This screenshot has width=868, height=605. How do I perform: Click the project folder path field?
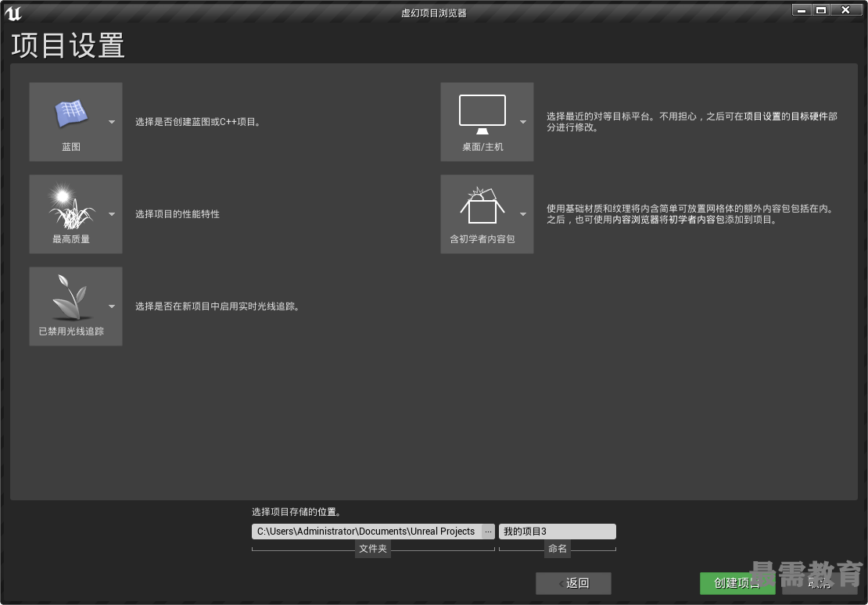[367, 532]
